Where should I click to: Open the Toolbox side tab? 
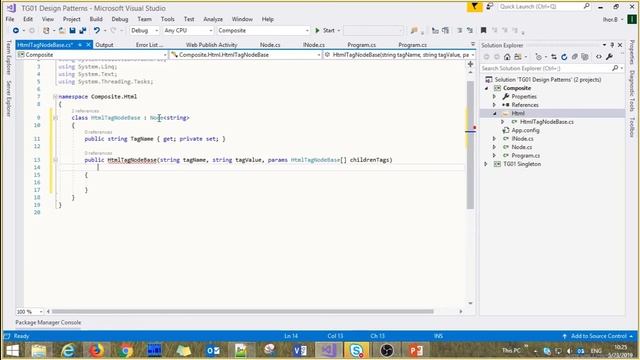point(631,127)
